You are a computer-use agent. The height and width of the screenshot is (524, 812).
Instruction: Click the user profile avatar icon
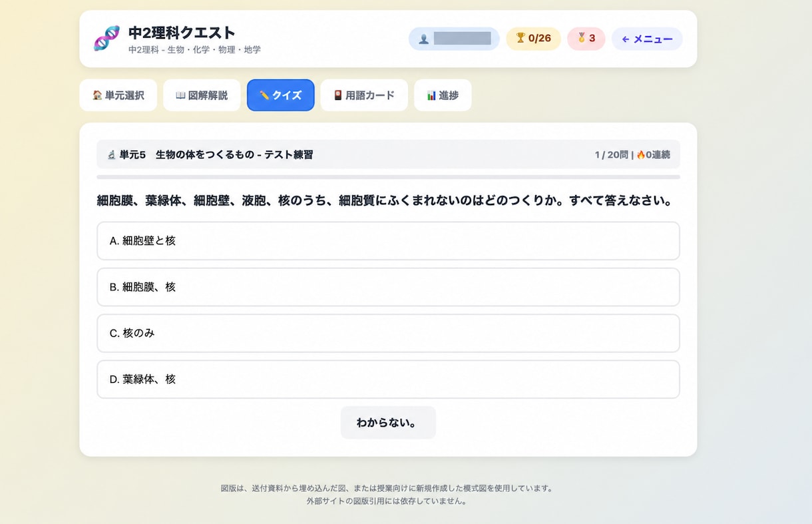click(x=423, y=39)
